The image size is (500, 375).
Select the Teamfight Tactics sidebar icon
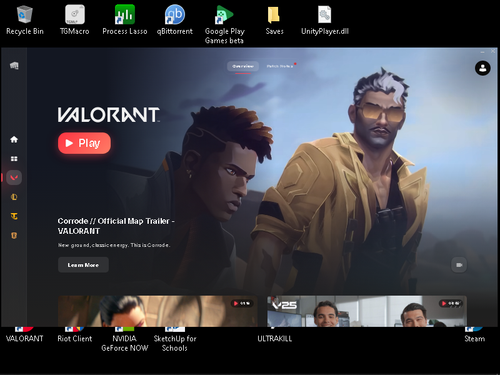(14, 216)
